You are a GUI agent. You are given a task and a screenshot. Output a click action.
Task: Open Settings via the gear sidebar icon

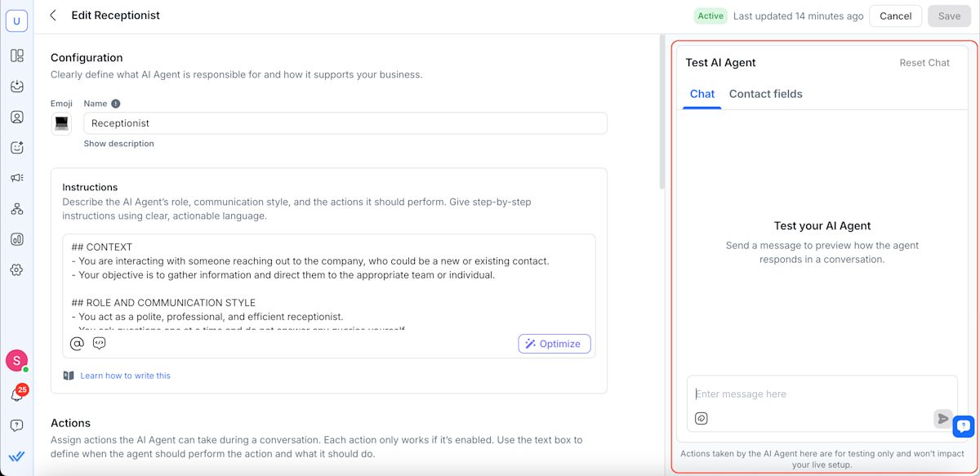point(17,269)
